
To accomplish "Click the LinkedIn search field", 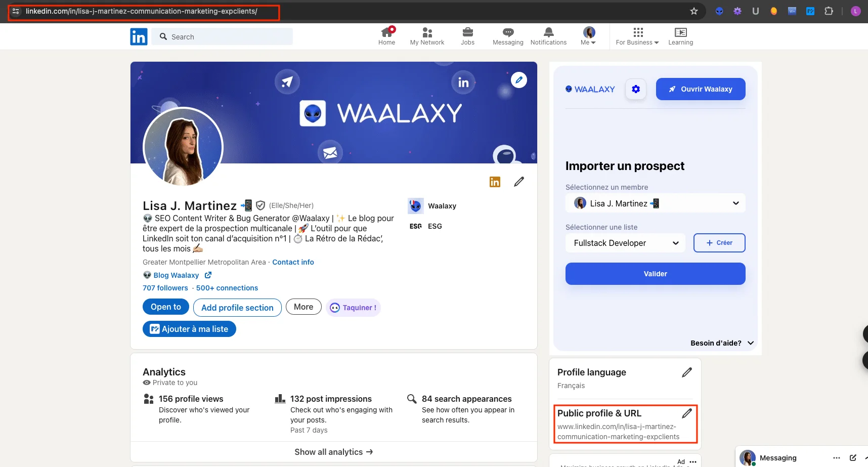I will (223, 36).
